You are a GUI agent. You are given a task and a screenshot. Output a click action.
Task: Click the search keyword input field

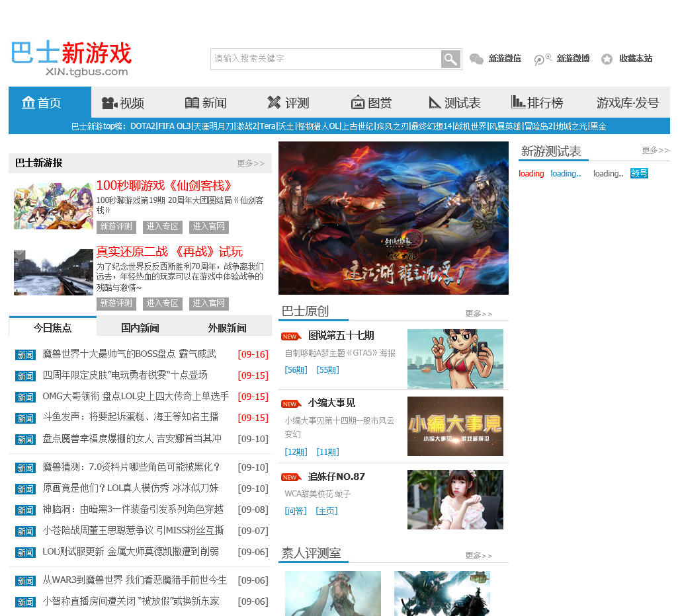click(x=326, y=59)
